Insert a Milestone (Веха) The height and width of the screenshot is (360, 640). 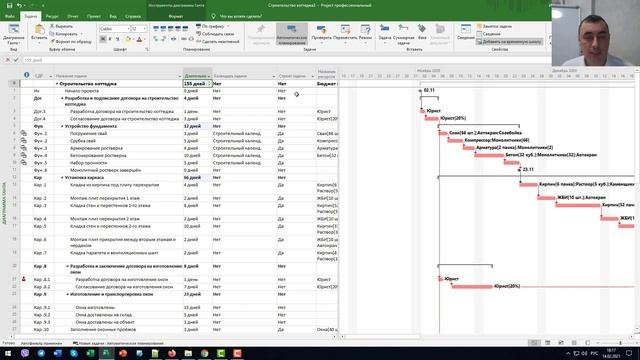[x=422, y=33]
